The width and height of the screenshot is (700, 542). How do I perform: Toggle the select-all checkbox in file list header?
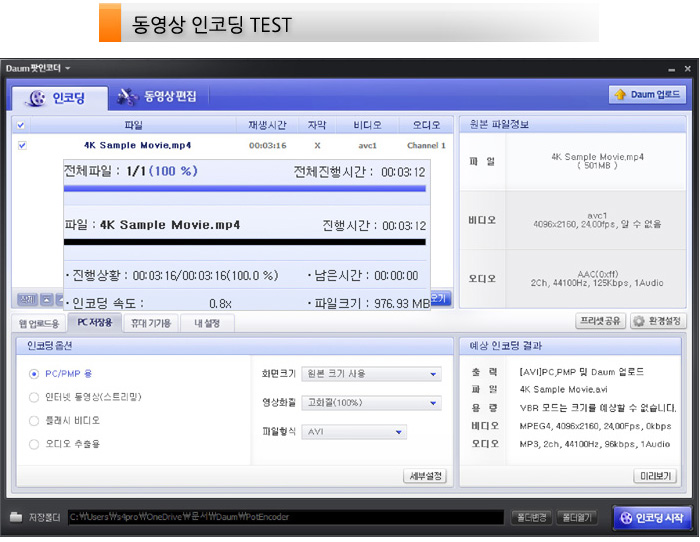coord(22,125)
